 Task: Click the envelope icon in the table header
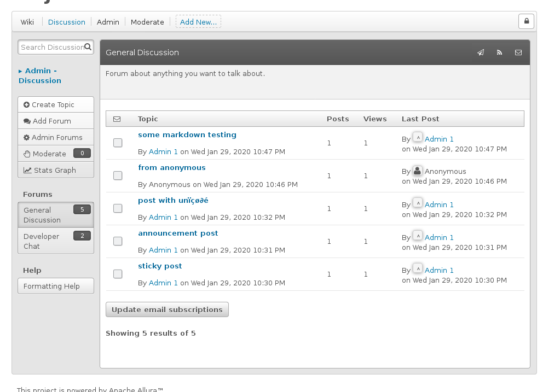(x=117, y=119)
